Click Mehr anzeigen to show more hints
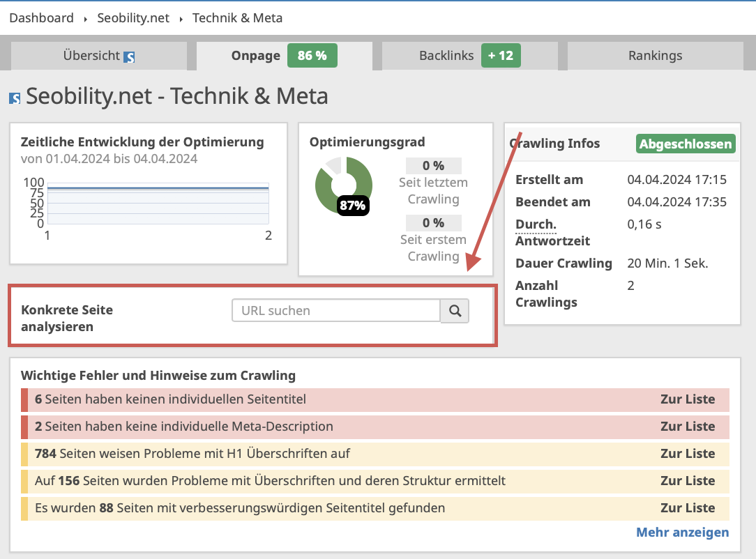The height and width of the screenshot is (559, 756). (682, 533)
